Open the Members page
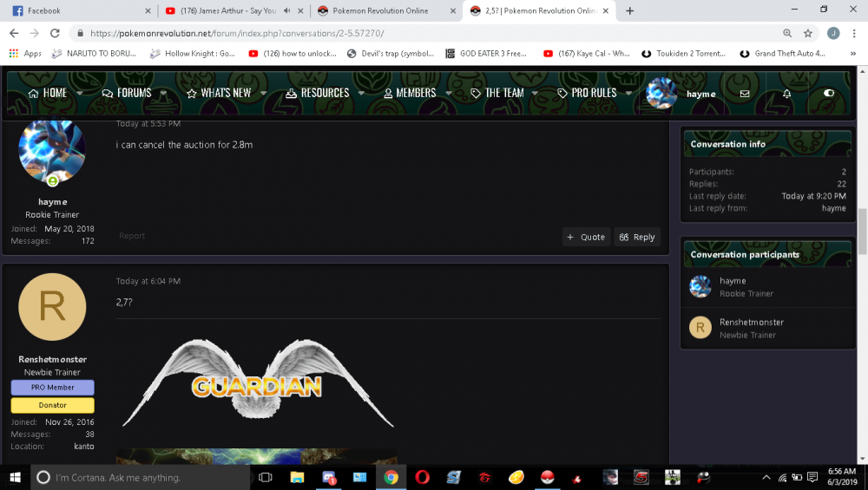868x490 pixels. click(x=410, y=93)
